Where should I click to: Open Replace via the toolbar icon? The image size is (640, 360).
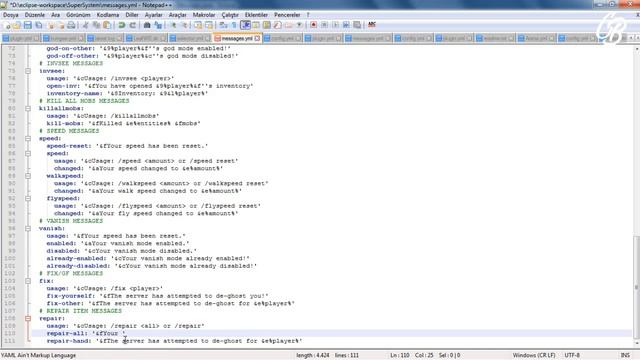pyautogui.click(x=158, y=25)
